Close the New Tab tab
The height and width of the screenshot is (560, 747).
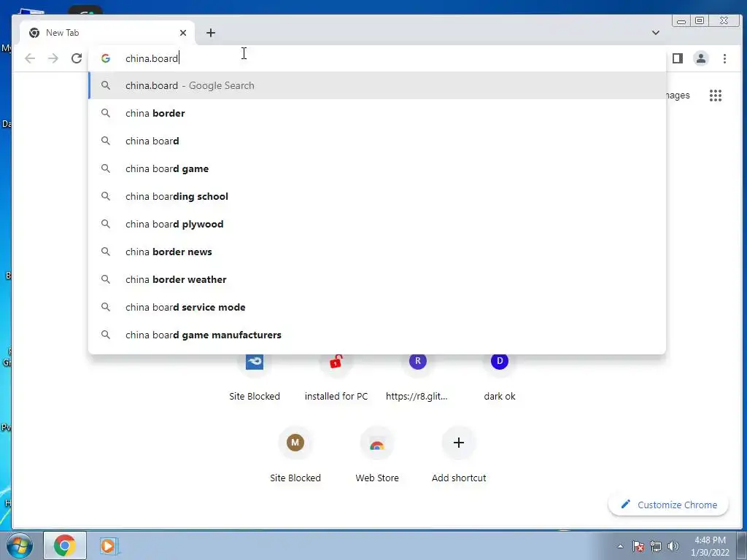pos(183,33)
